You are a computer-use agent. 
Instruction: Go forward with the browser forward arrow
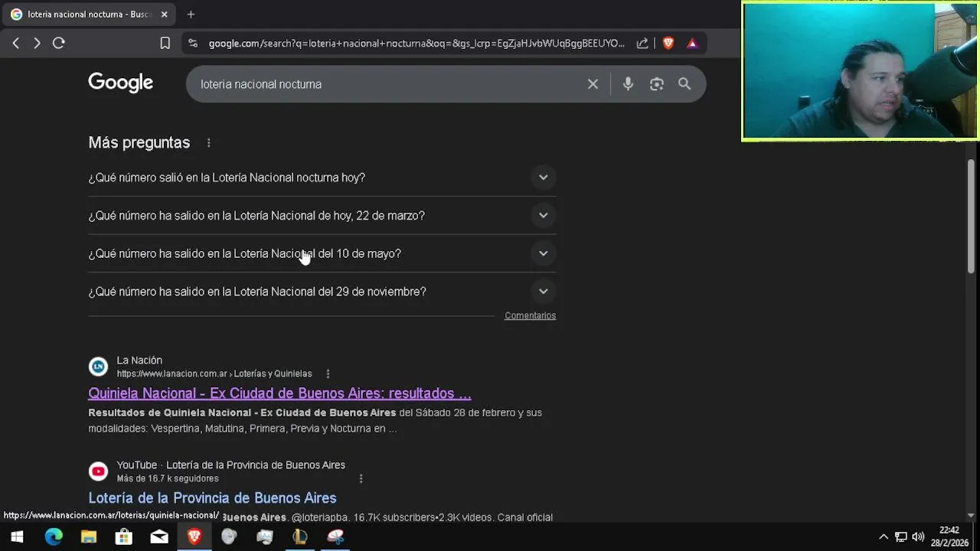(x=37, y=44)
